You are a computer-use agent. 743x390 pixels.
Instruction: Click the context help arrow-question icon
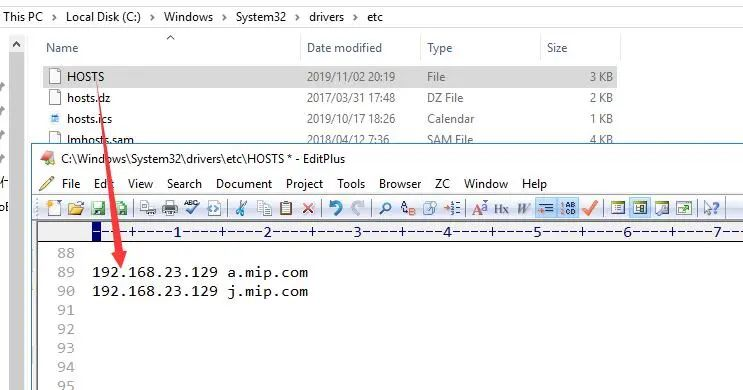(711, 208)
